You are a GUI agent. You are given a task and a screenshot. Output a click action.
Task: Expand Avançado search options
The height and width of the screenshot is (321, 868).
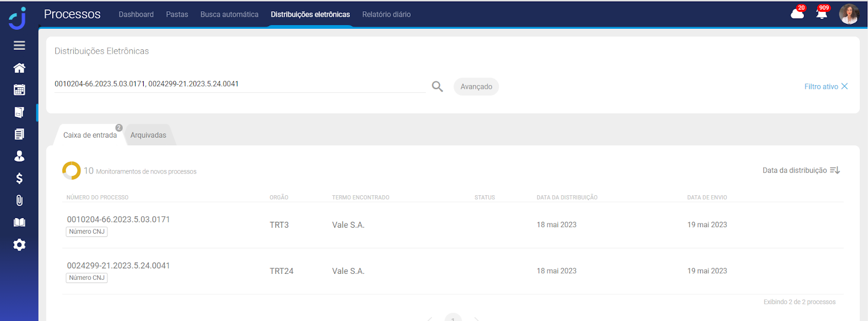476,87
